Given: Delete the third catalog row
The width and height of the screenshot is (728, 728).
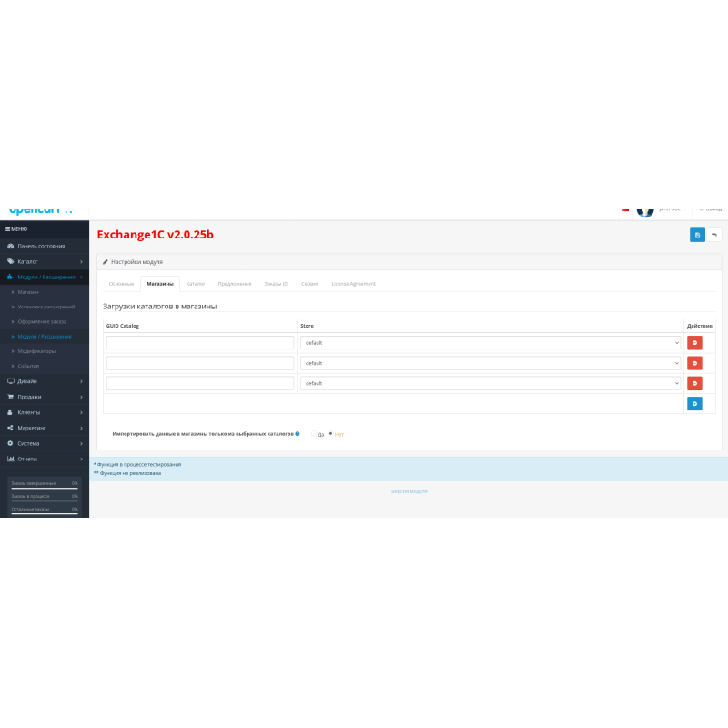Looking at the screenshot, I should 694,383.
